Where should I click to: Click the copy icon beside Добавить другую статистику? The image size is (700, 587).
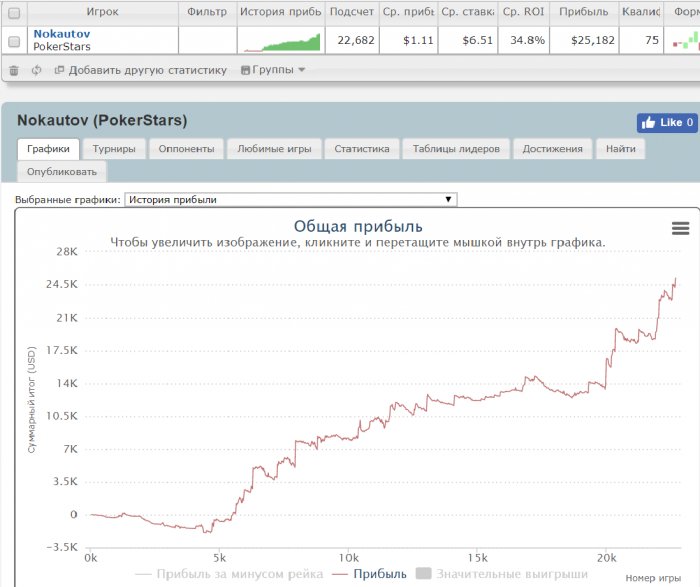[59, 70]
